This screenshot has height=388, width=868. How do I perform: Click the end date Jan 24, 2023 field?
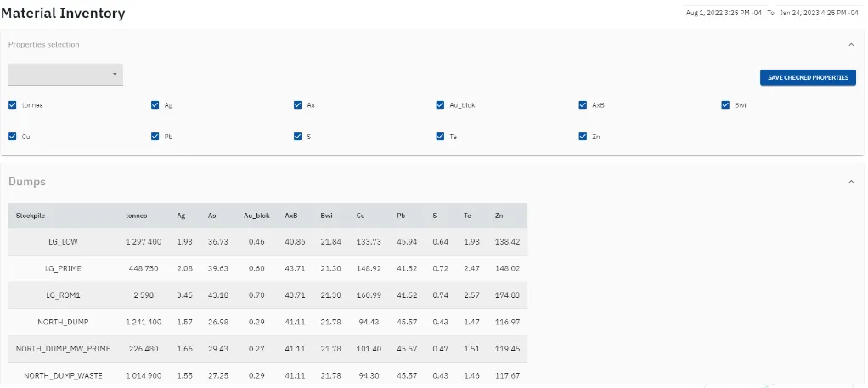(821, 14)
